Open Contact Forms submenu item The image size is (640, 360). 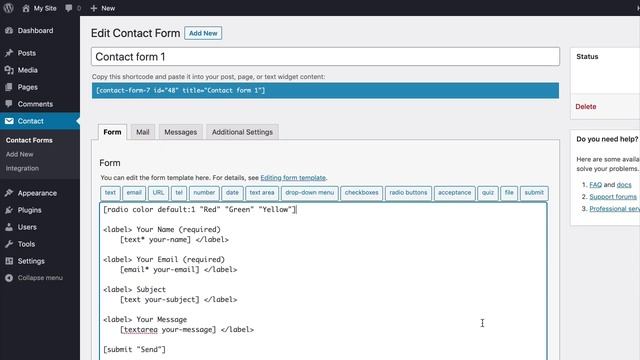click(29, 140)
